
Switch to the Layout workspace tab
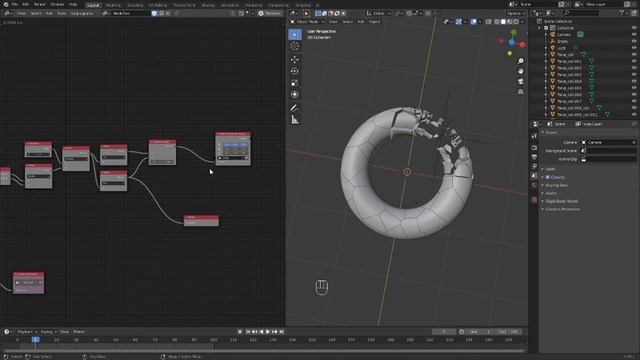[x=93, y=5]
